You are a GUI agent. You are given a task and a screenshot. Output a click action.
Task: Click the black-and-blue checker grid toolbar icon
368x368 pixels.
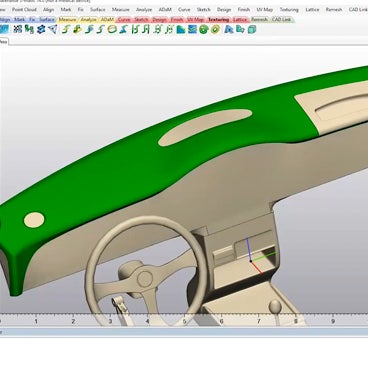(x=18, y=29)
